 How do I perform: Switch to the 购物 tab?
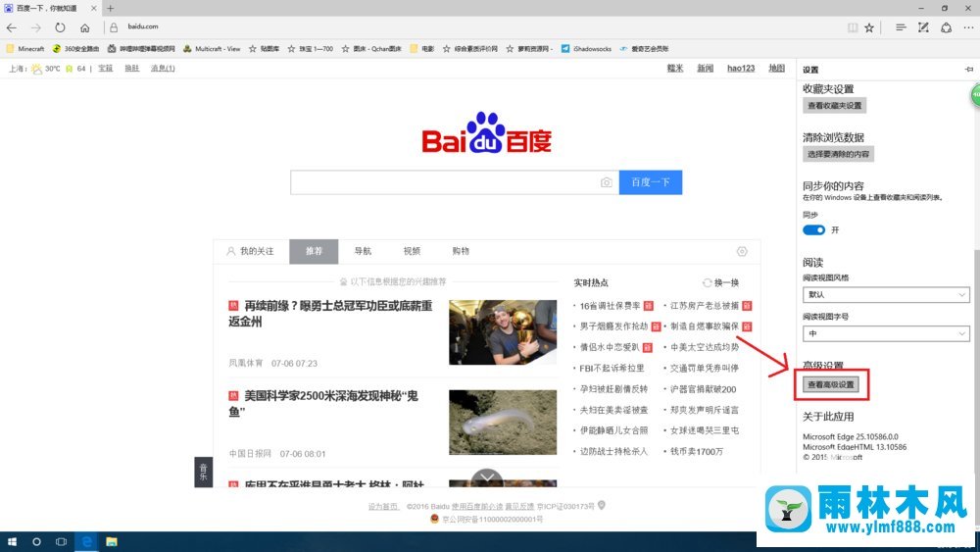(461, 251)
